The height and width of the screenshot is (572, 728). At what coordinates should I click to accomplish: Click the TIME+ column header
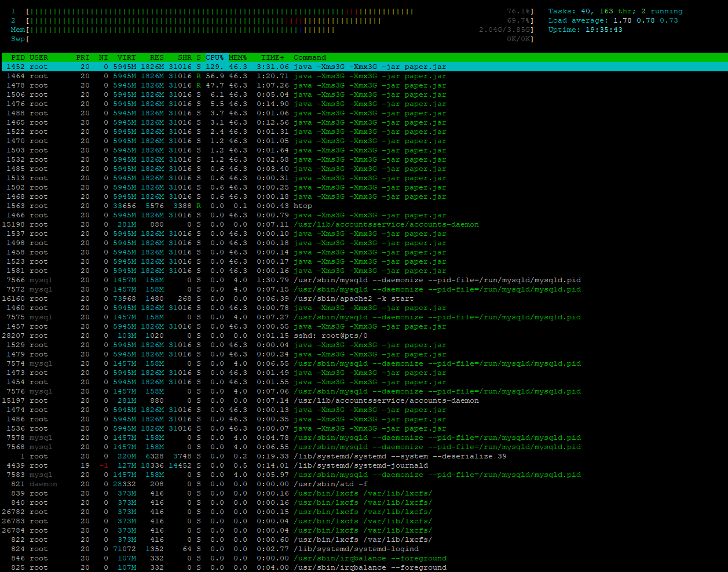pyautogui.click(x=272, y=57)
